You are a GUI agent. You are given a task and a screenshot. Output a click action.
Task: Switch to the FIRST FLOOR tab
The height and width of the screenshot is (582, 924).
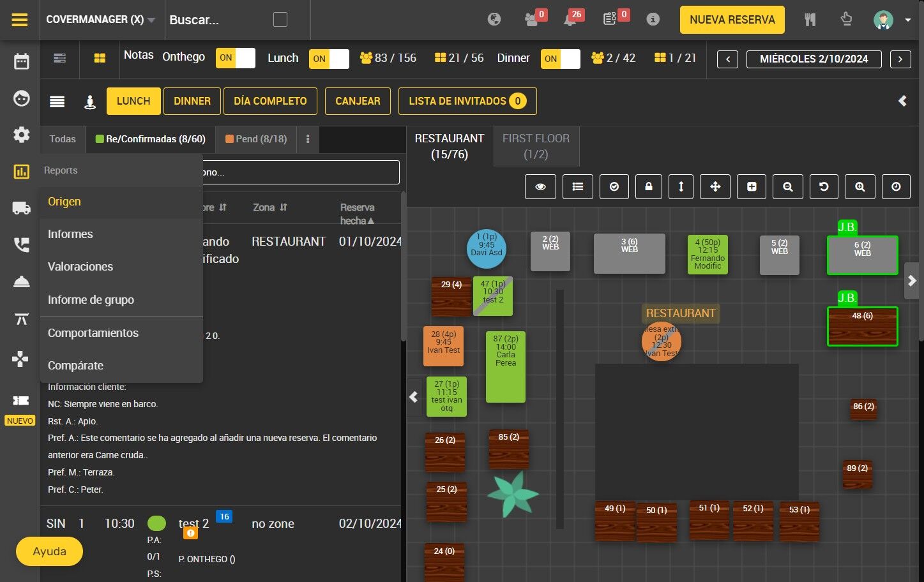pyautogui.click(x=536, y=146)
